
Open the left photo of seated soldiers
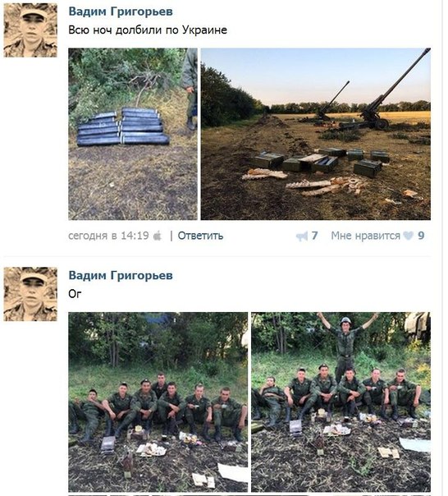click(158, 402)
